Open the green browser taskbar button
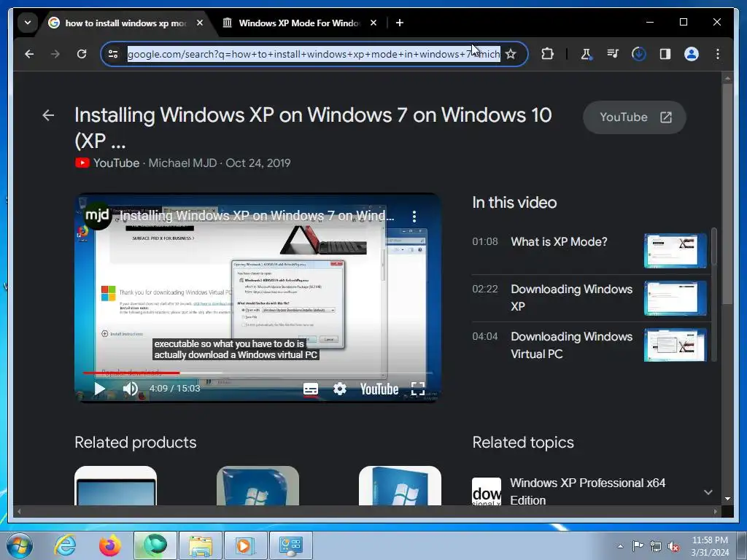This screenshot has height=560, width=747. tap(155, 545)
